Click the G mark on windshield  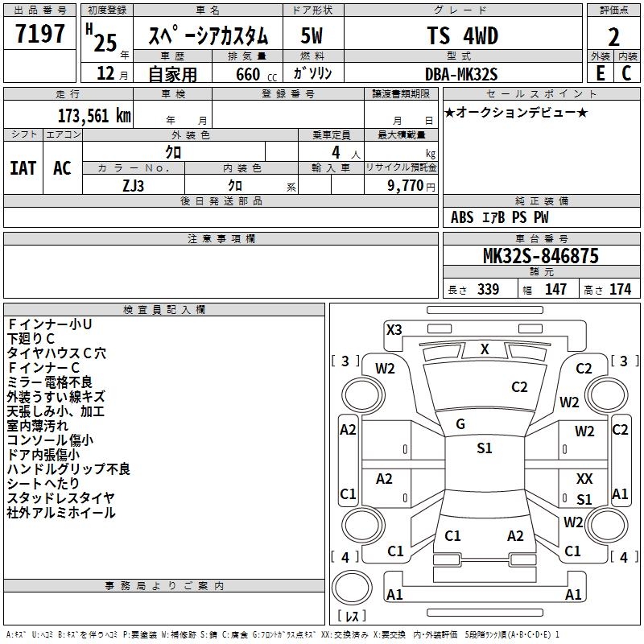coord(460,424)
